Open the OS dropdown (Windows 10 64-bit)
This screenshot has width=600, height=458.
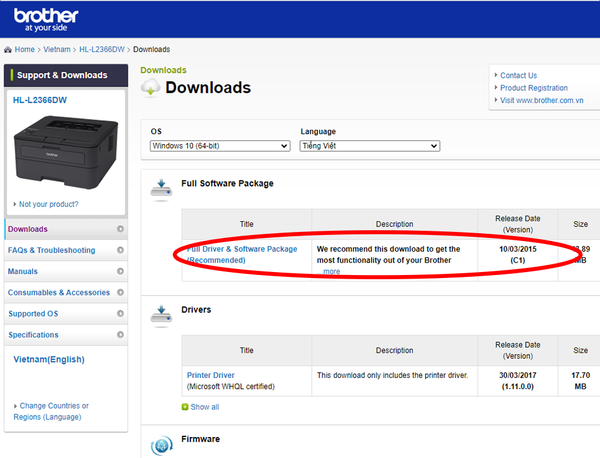tap(220, 146)
